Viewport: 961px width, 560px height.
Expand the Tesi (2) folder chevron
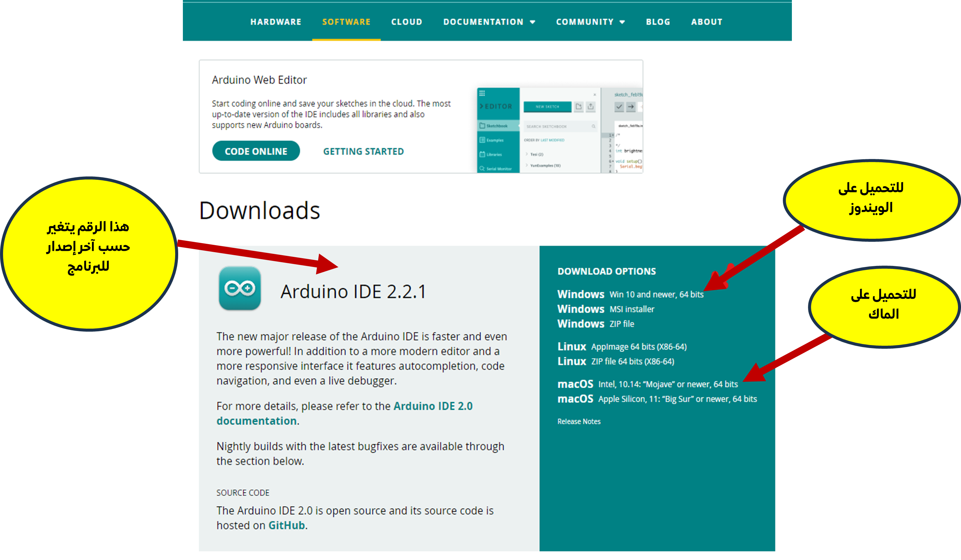tap(527, 154)
